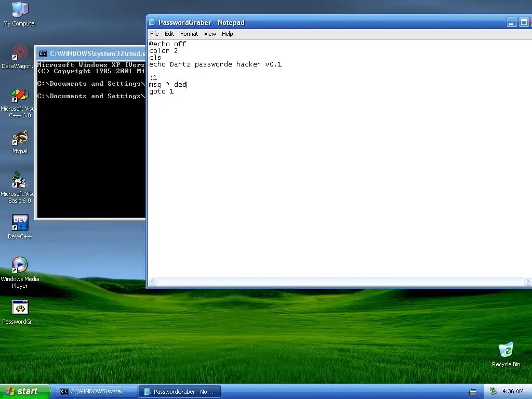Maximize the Notepad window
Viewport: 532px width, 399px height.
pos(524,23)
